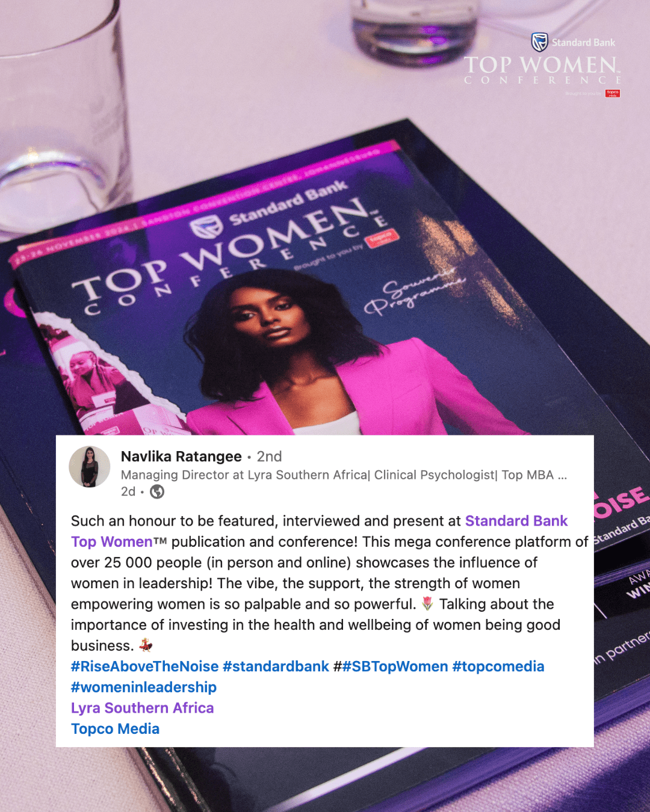Click the globe public-visibility icon
This screenshot has width=650, height=812.
[157, 492]
